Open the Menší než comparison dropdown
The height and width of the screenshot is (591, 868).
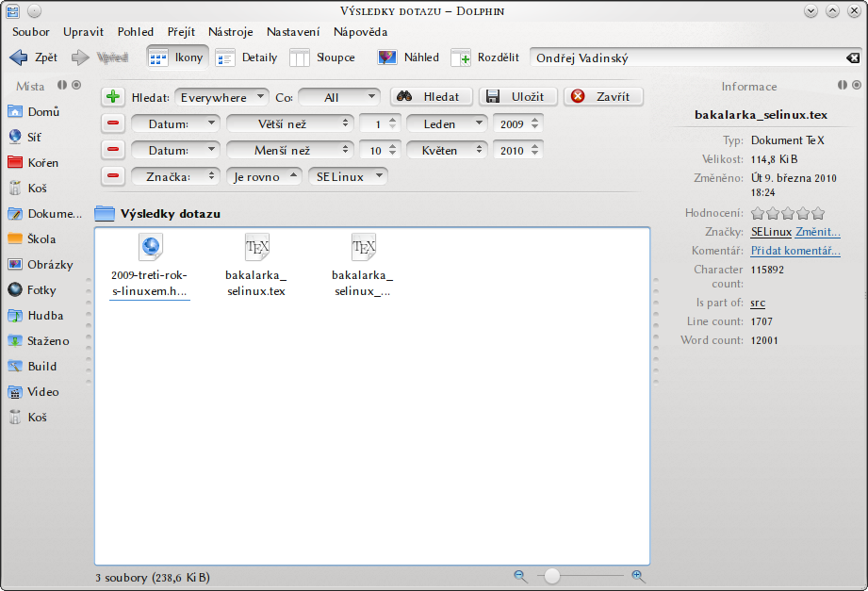click(290, 150)
